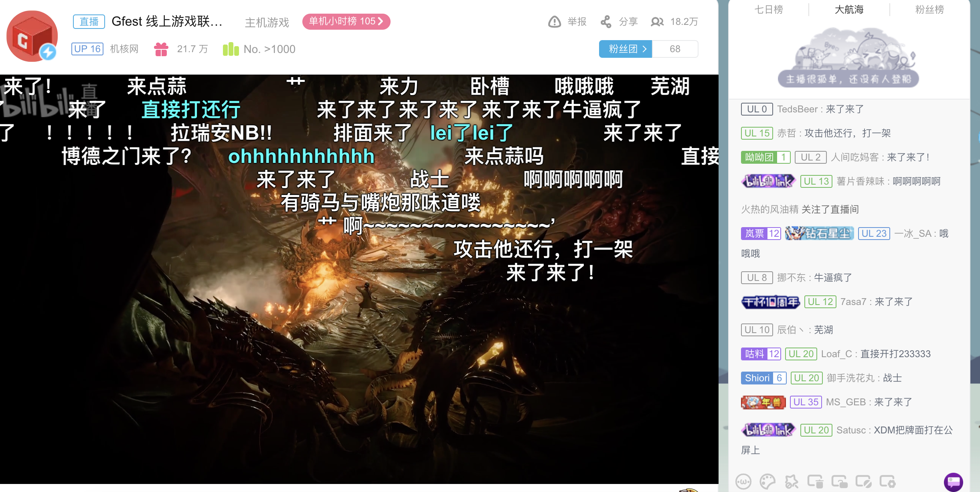
Task: Click the UL 35 level badge
Action: 806,402
